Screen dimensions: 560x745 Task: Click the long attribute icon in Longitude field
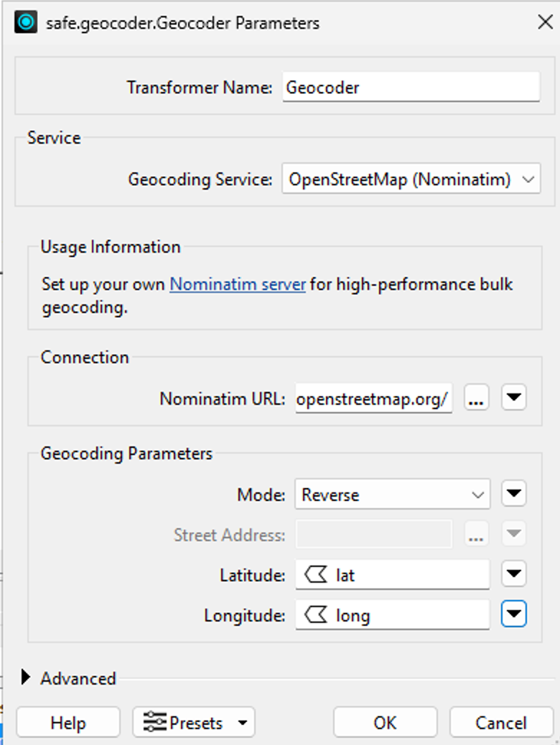(x=316, y=615)
